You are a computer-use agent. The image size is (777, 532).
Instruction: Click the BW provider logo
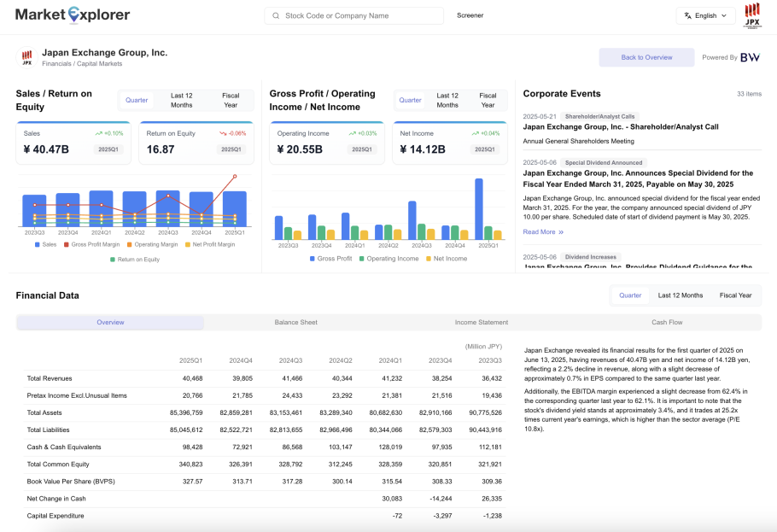(x=750, y=57)
